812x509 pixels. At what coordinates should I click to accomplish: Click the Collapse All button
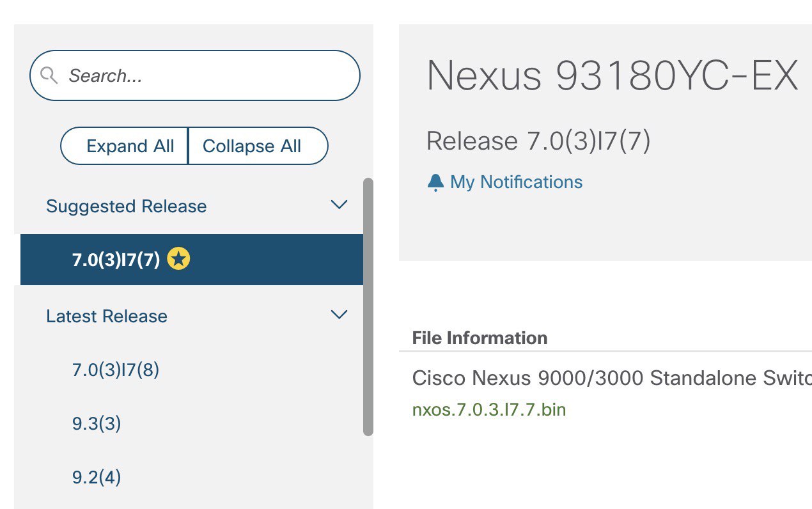tap(258, 146)
